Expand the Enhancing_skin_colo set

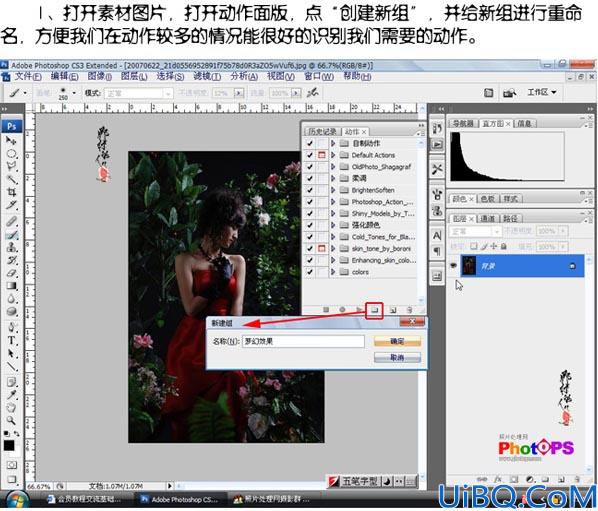(x=333, y=260)
